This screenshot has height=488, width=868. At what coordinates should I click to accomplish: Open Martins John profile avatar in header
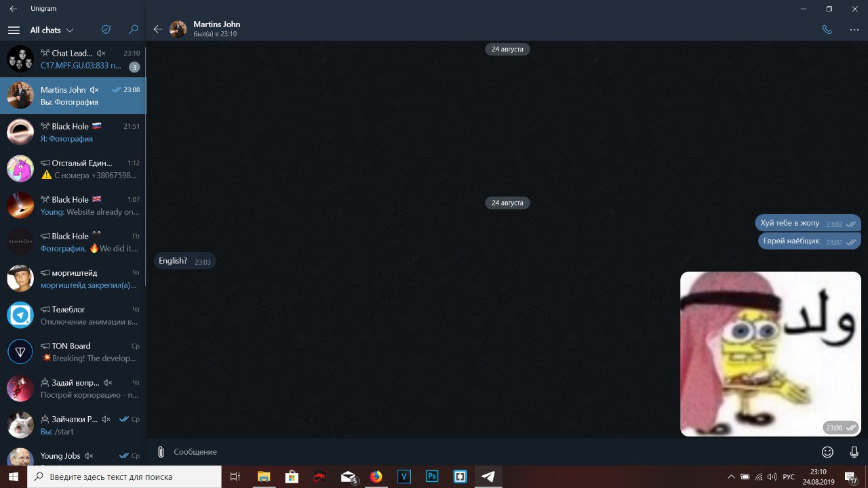coord(178,29)
